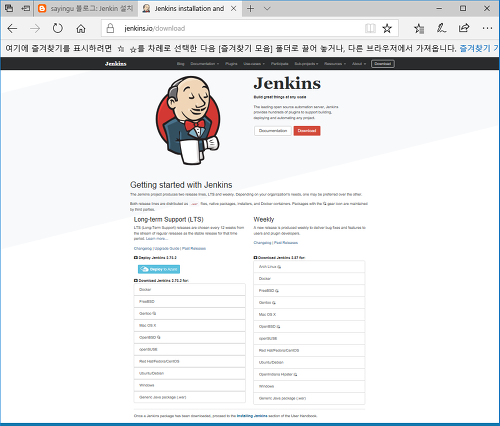Refresh the jenkins.io page
500x426 pixels.
point(58,29)
